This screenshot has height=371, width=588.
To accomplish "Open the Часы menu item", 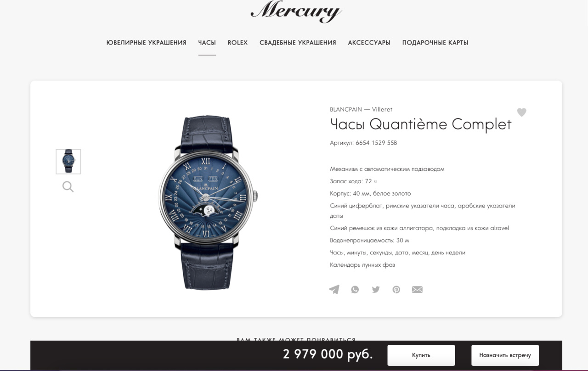I will 207,43.
